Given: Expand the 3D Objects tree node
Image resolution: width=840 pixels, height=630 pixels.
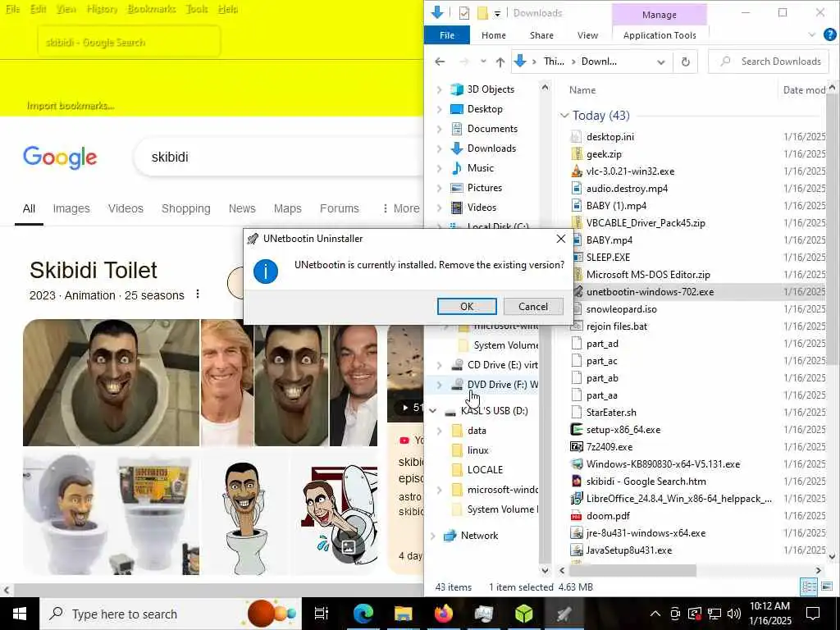Looking at the screenshot, I should pos(440,89).
